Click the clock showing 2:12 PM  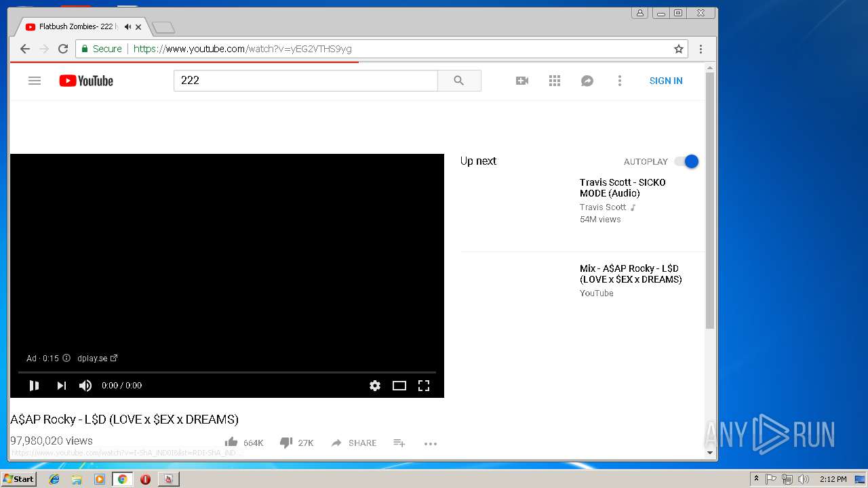(x=833, y=479)
